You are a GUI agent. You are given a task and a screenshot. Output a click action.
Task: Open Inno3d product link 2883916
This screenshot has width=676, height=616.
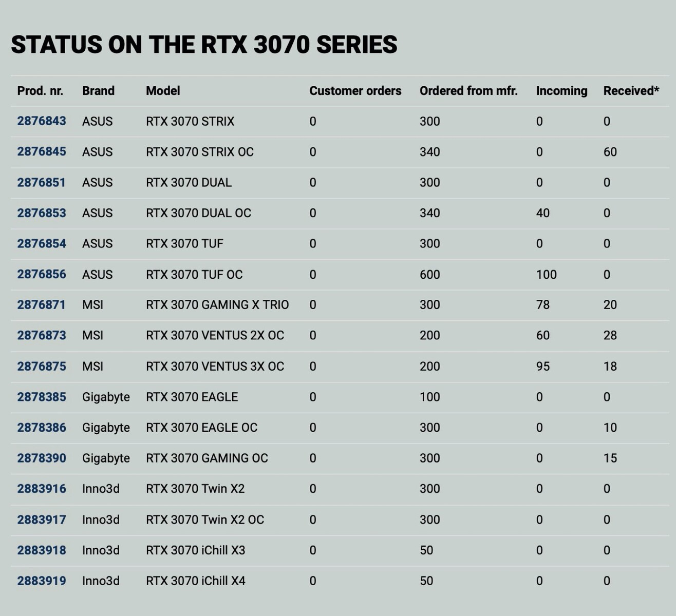42,489
